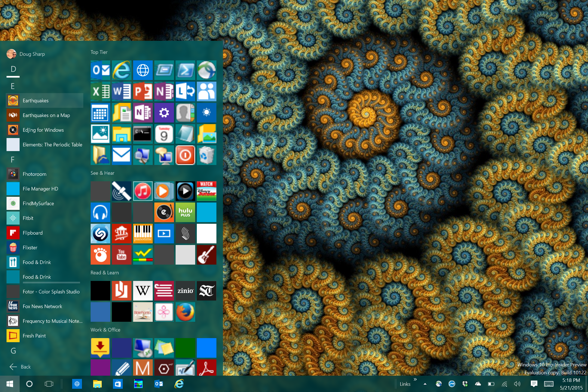
Task: Jump to letter D header
Action: (13, 69)
